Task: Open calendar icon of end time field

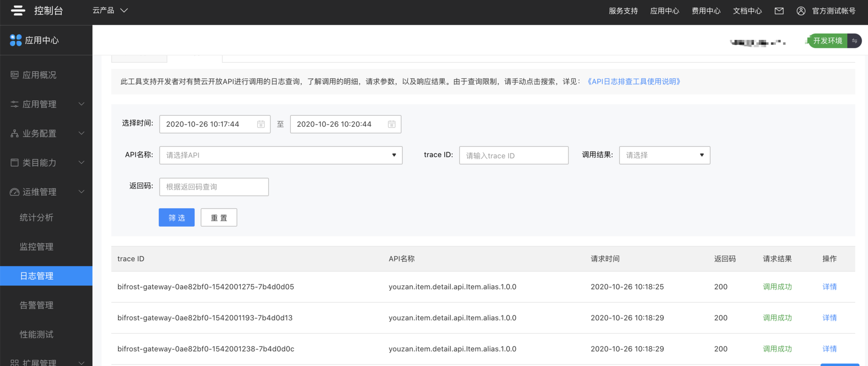Action: (392, 124)
